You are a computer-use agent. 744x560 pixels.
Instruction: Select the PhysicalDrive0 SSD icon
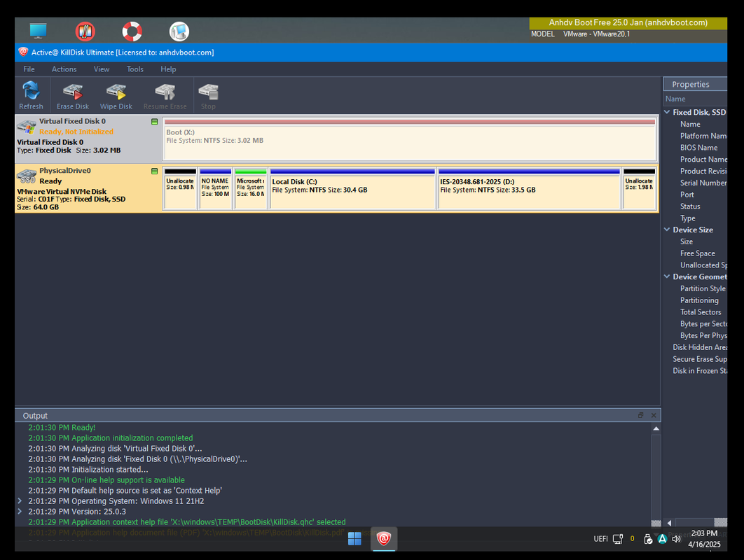pyautogui.click(x=27, y=176)
